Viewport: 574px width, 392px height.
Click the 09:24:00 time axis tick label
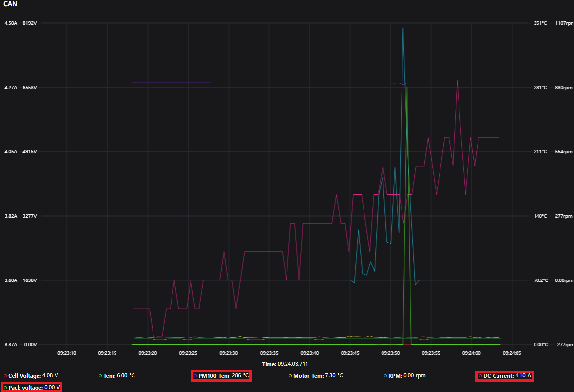(472, 353)
